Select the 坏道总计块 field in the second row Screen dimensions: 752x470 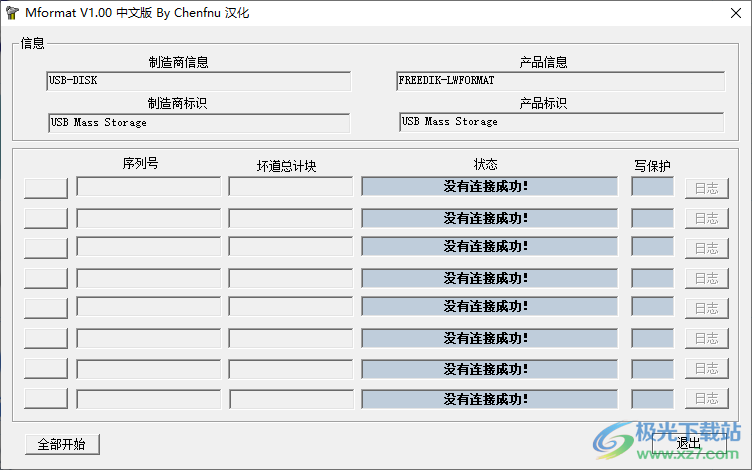(x=291, y=218)
